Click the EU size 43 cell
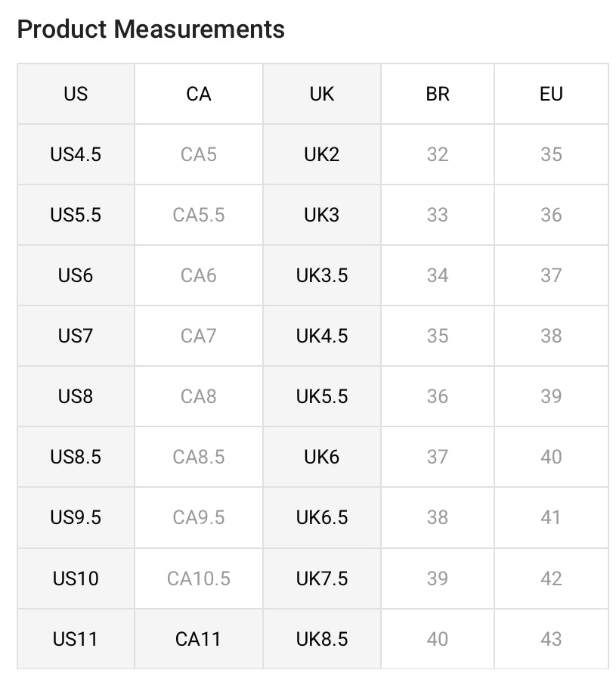The width and height of the screenshot is (616, 673). [551, 639]
